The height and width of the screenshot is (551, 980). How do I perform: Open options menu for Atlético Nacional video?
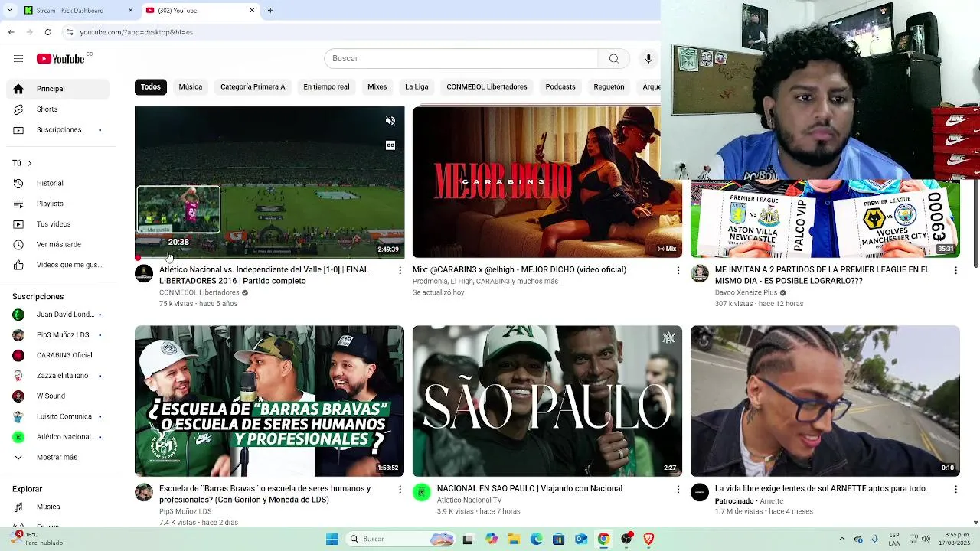point(400,270)
